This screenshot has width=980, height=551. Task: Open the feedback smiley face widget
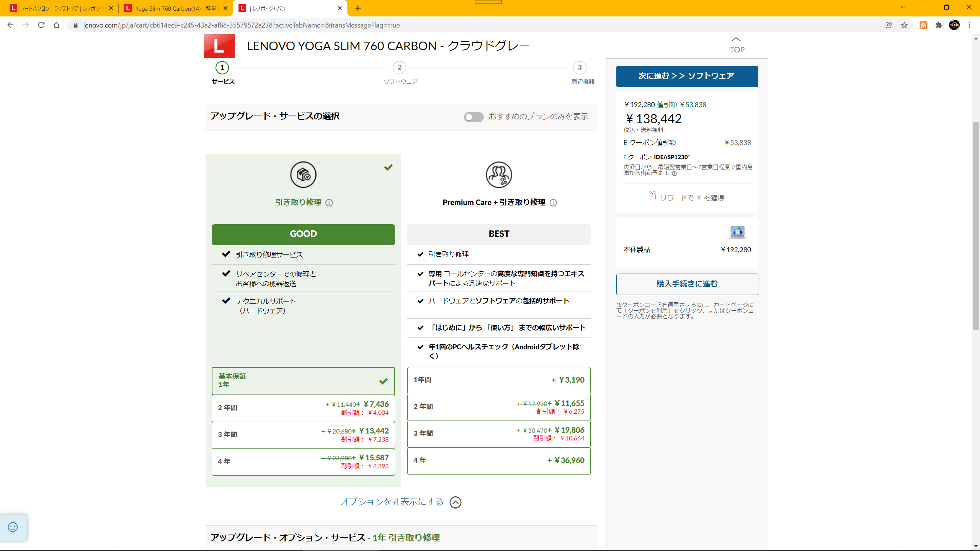pos(13,527)
